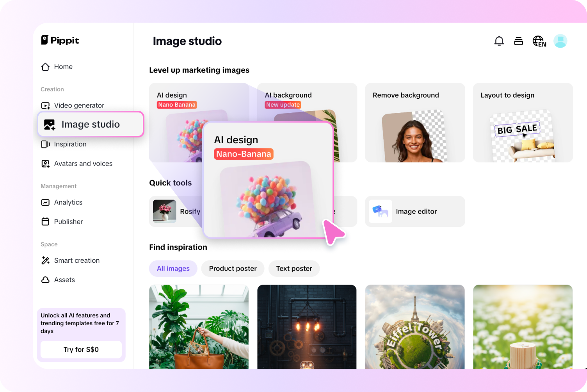The width and height of the screenshot is (587, 392).
Task: Open the Publisher page
Action: pyautogui.click(x=62, y=222)
